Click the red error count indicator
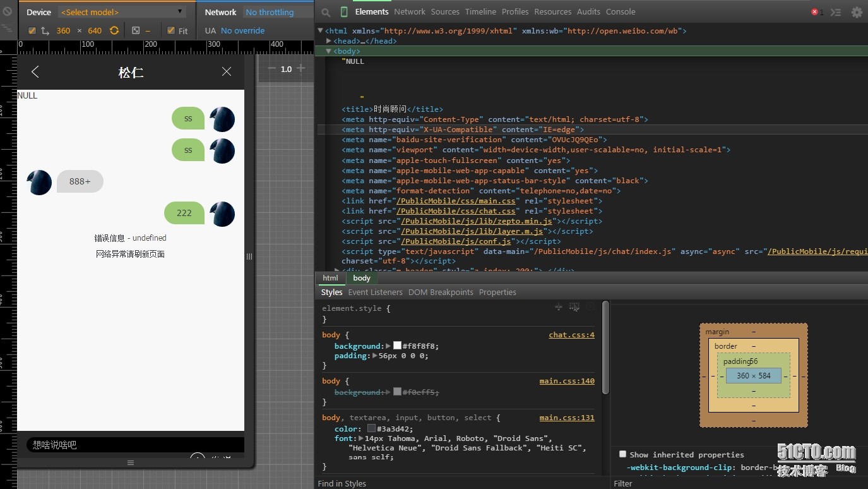Viewport: 868px width, 489px height. click(x=817, y=12)
